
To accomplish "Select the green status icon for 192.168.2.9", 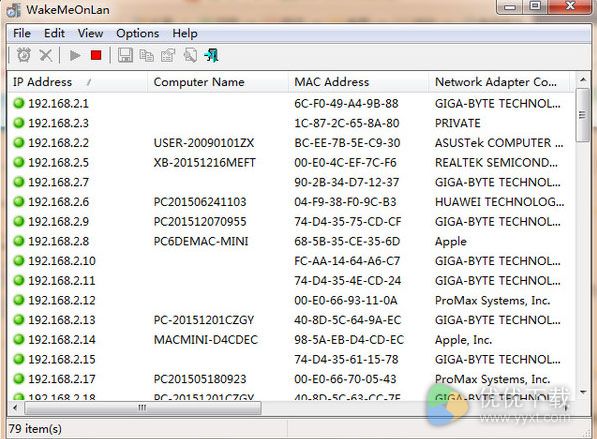I will coord(19,221).
